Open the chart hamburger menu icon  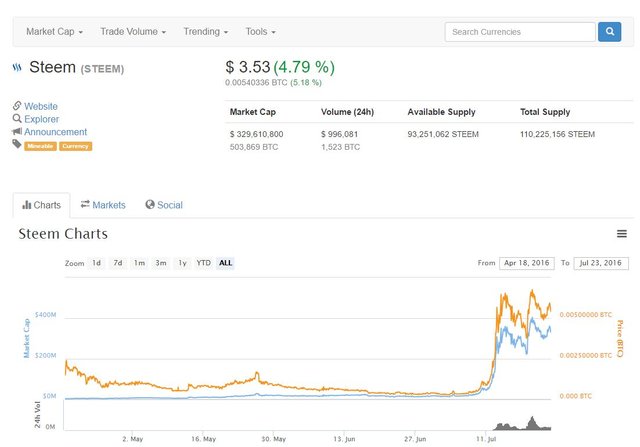click(621, 234)
